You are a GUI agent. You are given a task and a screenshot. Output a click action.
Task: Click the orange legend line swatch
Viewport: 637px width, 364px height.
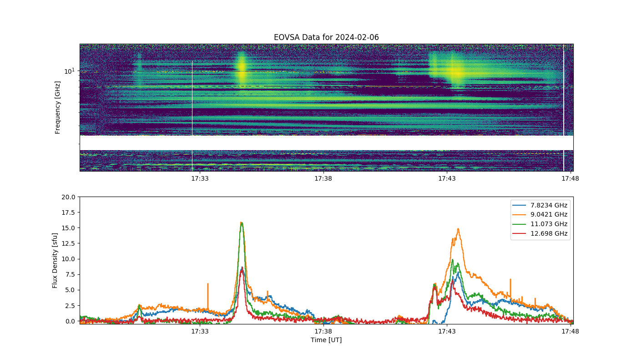(520, 215)
